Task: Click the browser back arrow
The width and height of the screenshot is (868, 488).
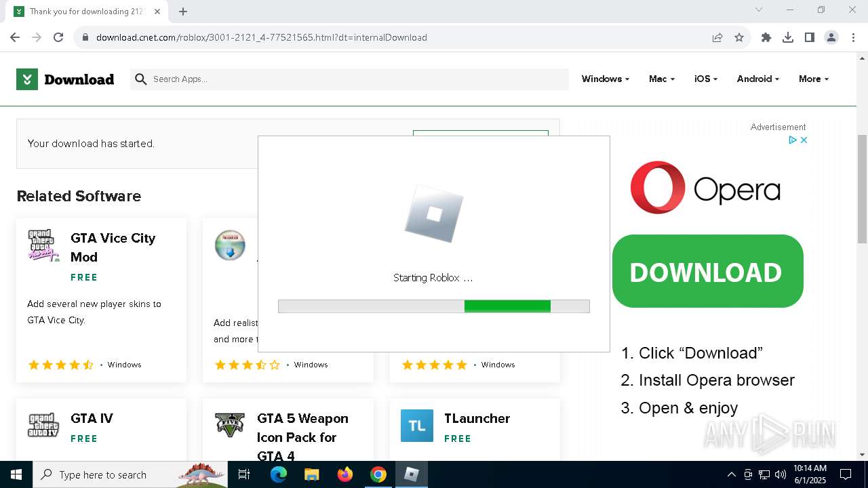Action: 15,37
